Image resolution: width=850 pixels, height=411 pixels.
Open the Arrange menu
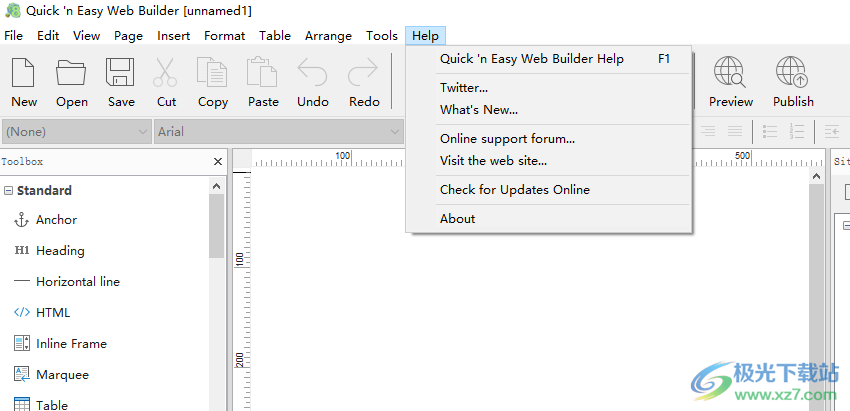pos(328,36)
